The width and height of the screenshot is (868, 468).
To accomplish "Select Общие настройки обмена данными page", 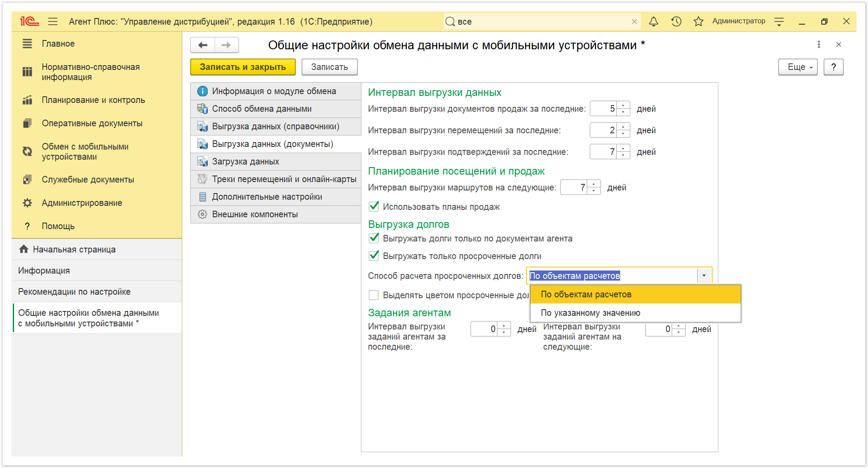I will tap(96, 318).
